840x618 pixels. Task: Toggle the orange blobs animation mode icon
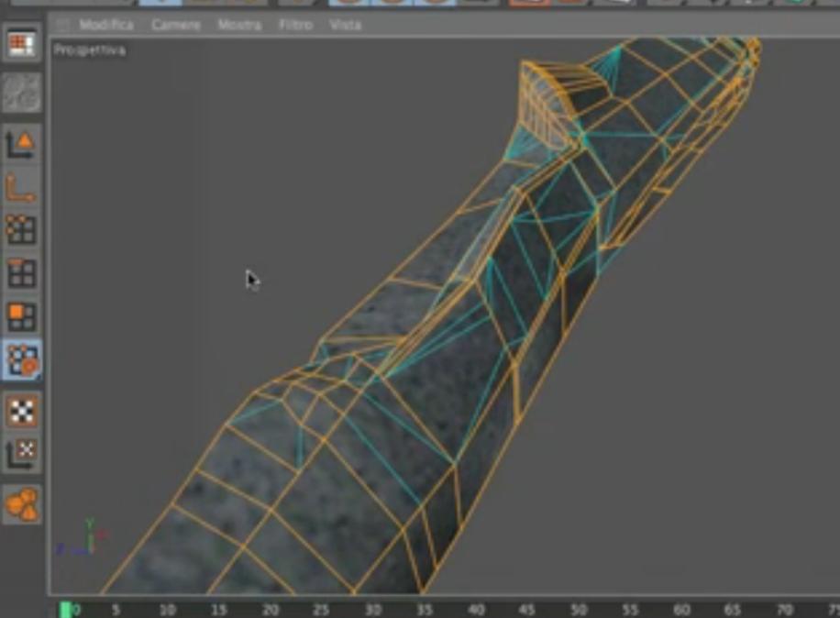pyautogui.click(x=22, y=505)
